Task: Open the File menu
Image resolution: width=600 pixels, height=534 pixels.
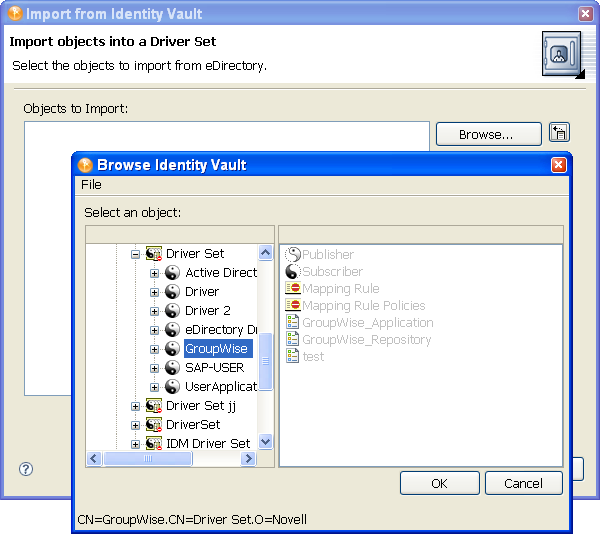Action: (x=91, y=185)
